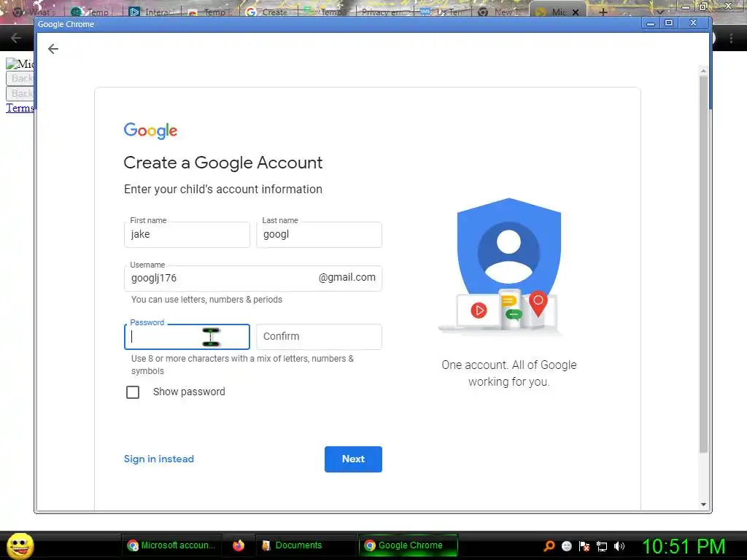Image resolution: width=747 pixels, height=560 pixels.
Task: Focus the Password field
Action: click(187, 337)
